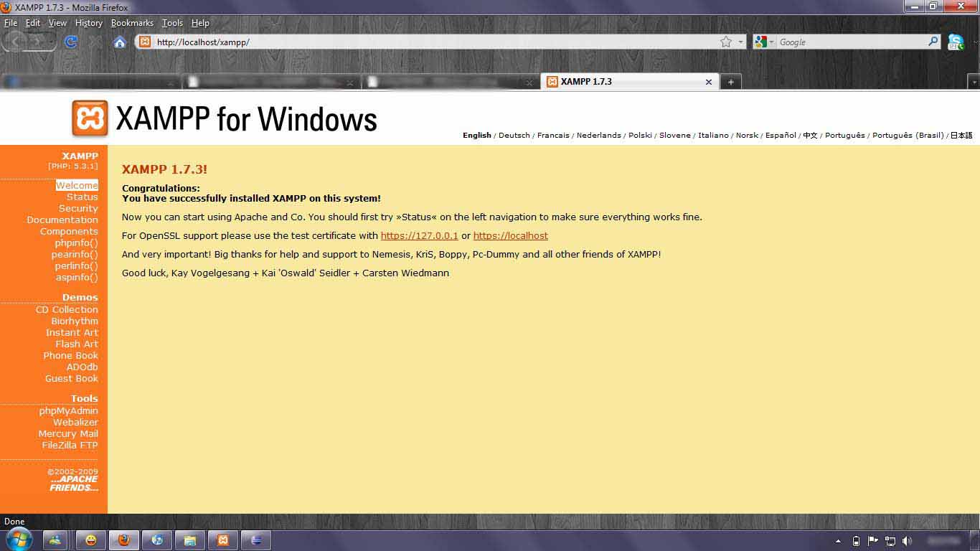Image resolution: width=980 pixels, height=551 pixels.
Task: Select Welcome in the sidebar
Action: tap(77, 185)
